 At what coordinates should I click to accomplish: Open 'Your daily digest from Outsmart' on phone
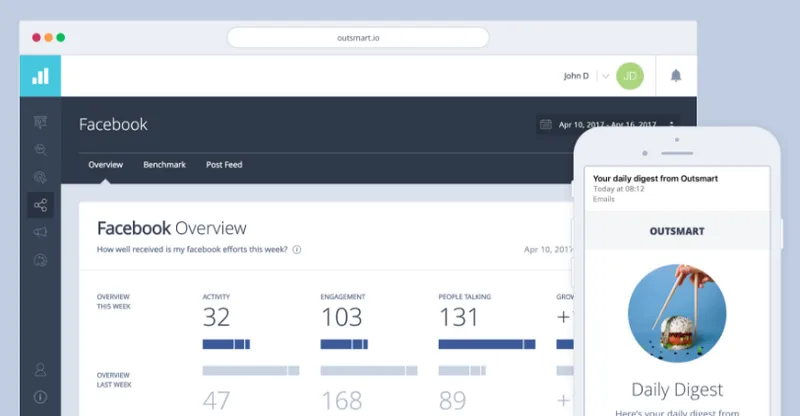(x=655, y=179)
